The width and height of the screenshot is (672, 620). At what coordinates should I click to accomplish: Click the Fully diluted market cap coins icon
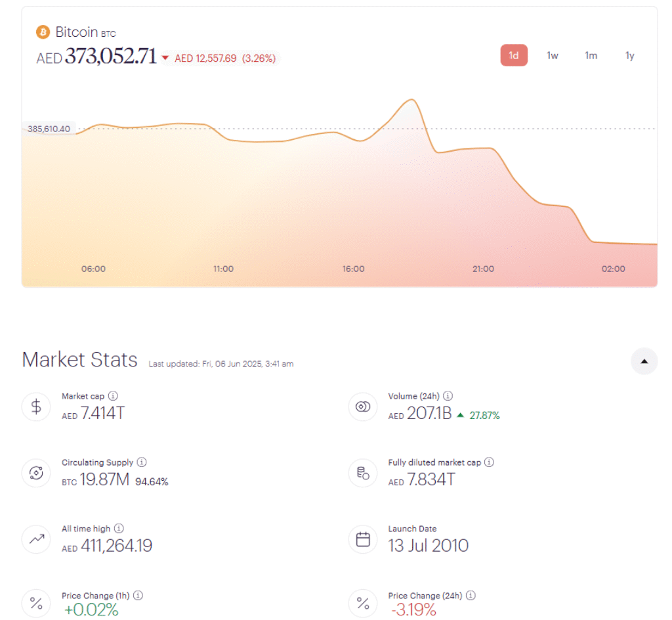point(363,473)
